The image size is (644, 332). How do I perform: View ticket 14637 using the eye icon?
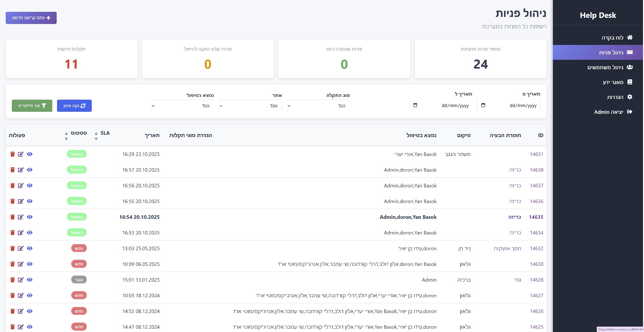click(x=30, y=185)
